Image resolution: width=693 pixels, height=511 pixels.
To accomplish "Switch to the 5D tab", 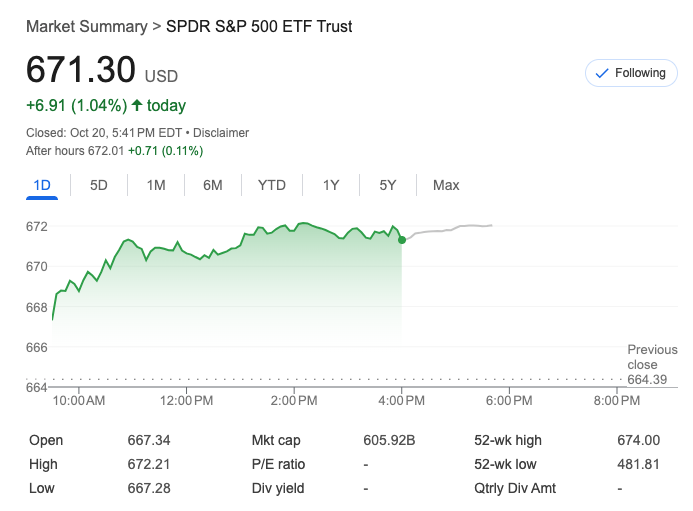I will click(99, 185).
